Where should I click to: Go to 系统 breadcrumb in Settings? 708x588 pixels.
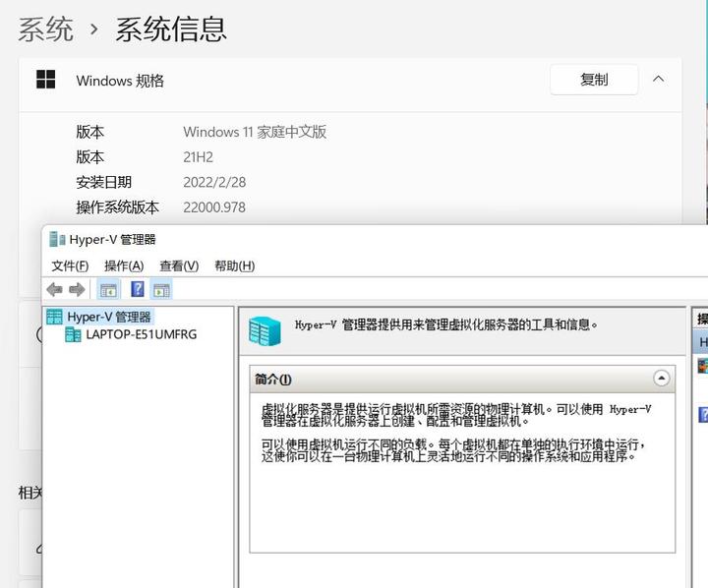click(x=45, y=29)
